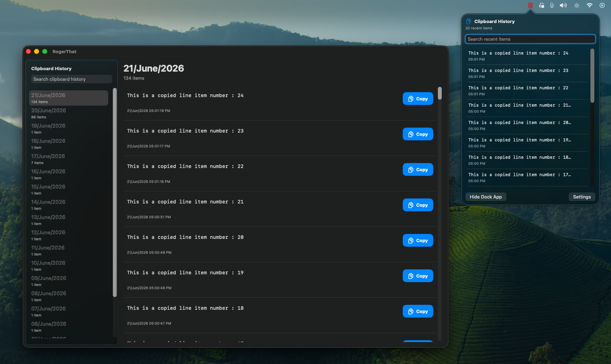
Task: Open the 17/June/2026 history group
Action: pyautogui.click(x=69, y=159)
